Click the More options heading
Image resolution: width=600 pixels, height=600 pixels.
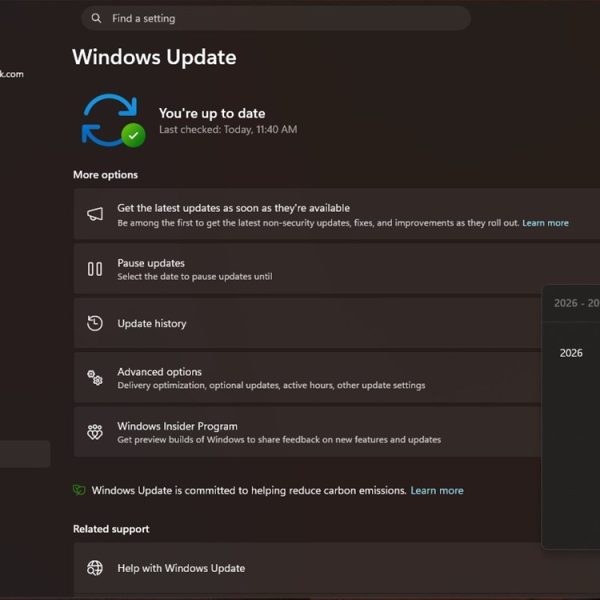point(105,175)
